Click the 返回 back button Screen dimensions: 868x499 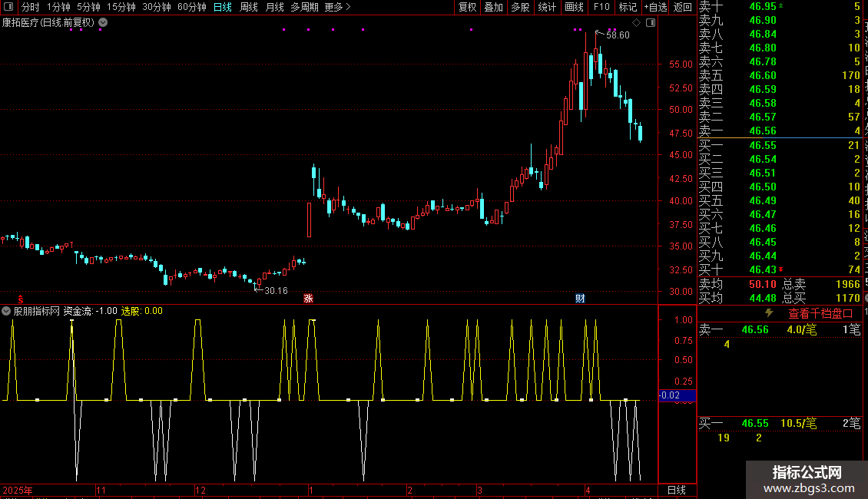click(683, 7)
